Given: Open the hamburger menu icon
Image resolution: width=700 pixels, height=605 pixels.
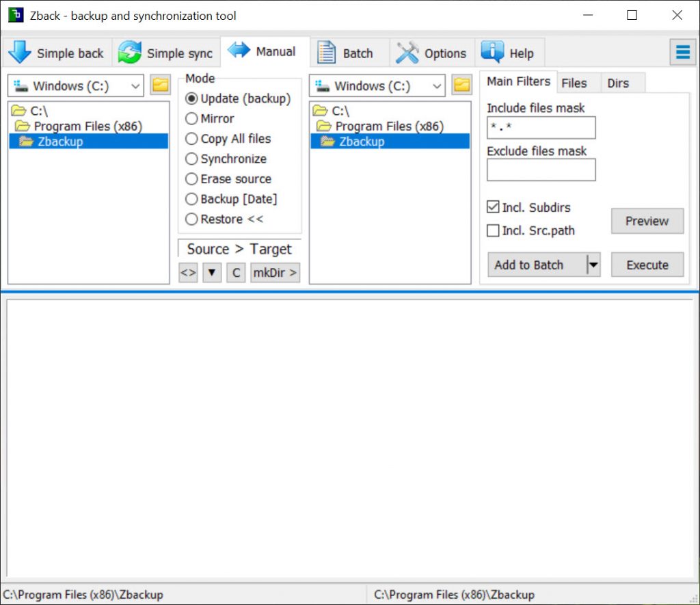Looking at the screenshot, I should (x=683, y=52).
